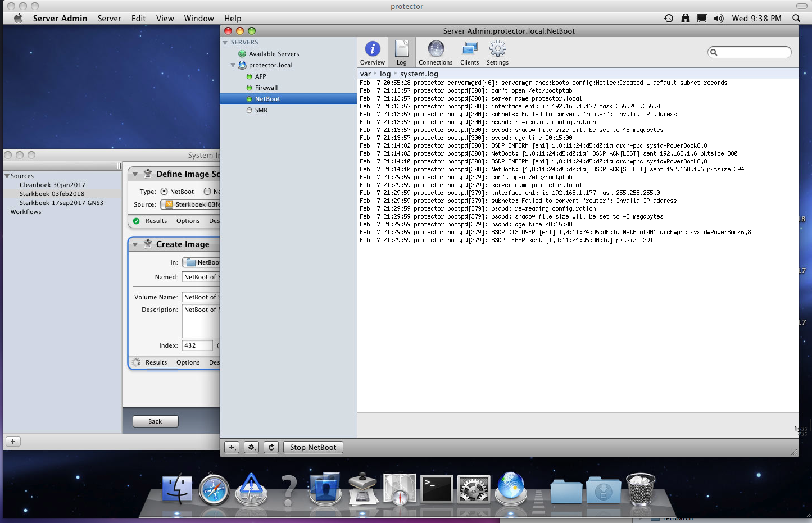The image size is (812, 523).
Task: Open the Window menu
Action: point(199,19)
